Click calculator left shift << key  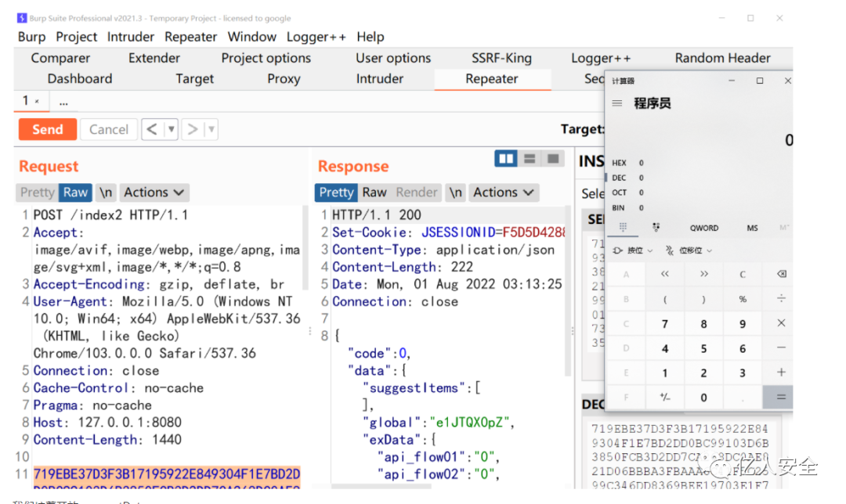point(665,274)
